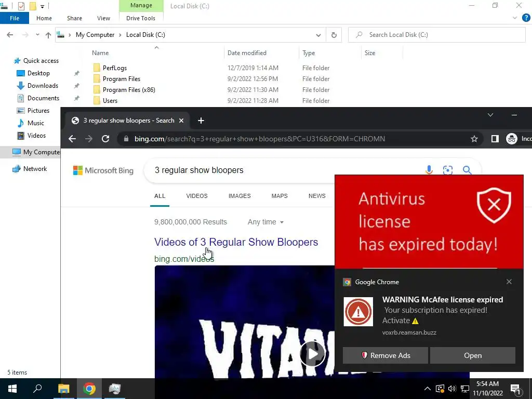The height and width of the screenshot is (399, 532).
Task: Open Explorer help with question mark icon
Action: point(526,18)
